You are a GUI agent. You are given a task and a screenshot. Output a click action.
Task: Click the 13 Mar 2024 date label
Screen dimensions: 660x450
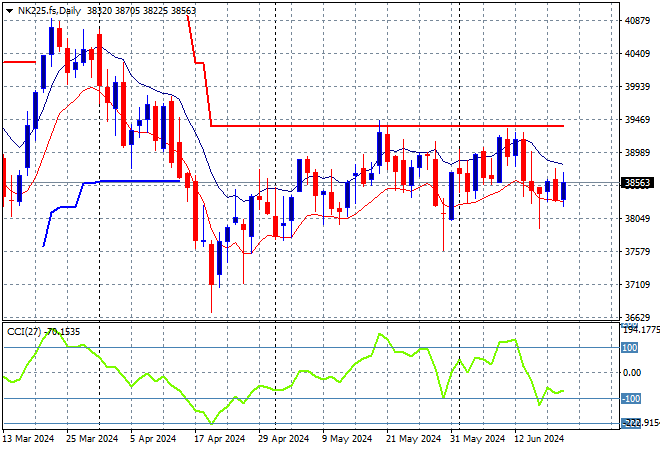(29, 439)
